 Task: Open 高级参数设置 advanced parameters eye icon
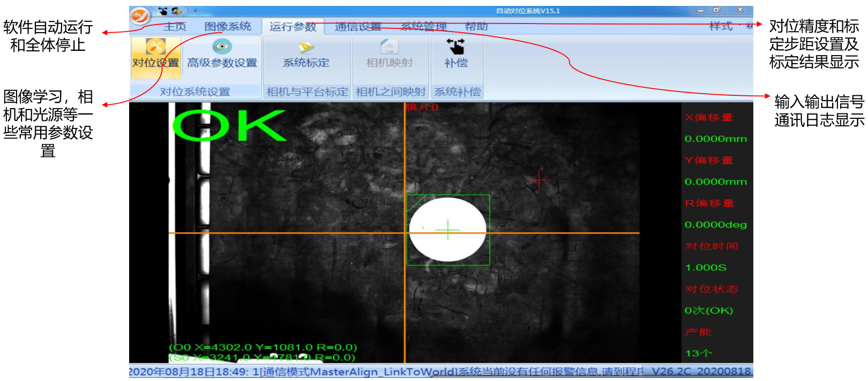(x=222, y=47)
